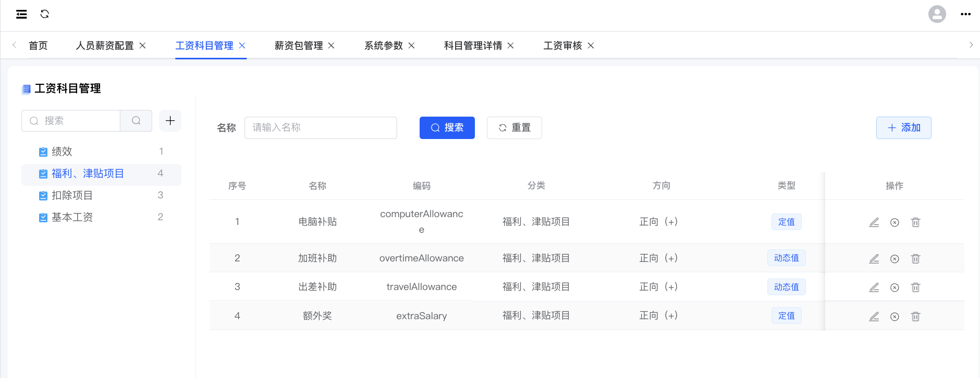This screenshot has width=980, height=378.
Task: Click the 定值 tag in 电脑补贴 row
Action: (x=786, y=222)
